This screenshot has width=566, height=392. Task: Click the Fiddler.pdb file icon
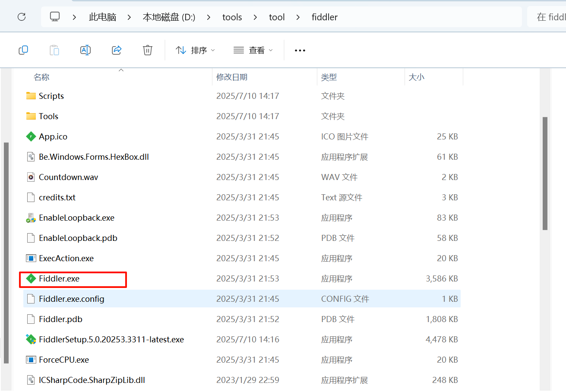(x=31, y=319)
